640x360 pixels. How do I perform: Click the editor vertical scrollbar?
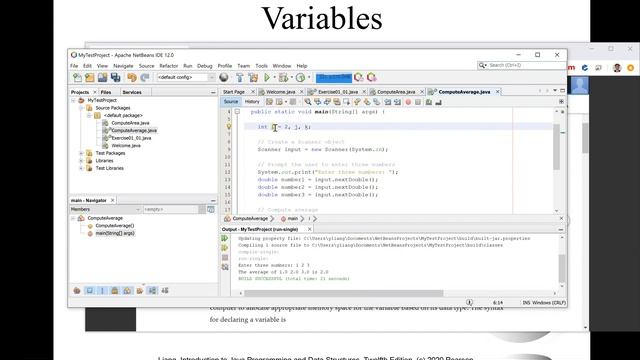(556, 147)
